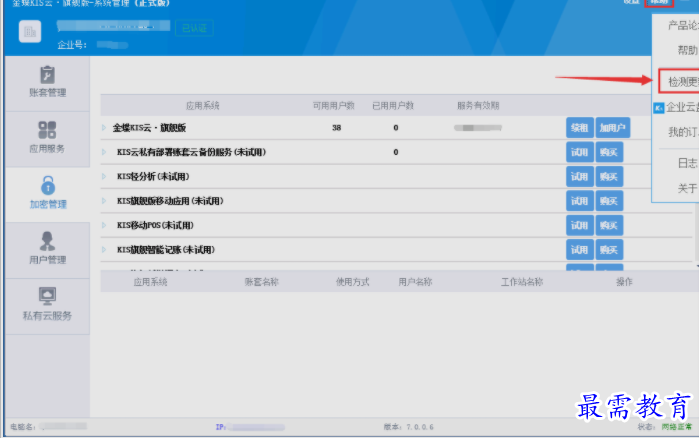The image size is (699, 438).
Task: Expand the KIS旗舰智能记账 row
Action: 104,250
